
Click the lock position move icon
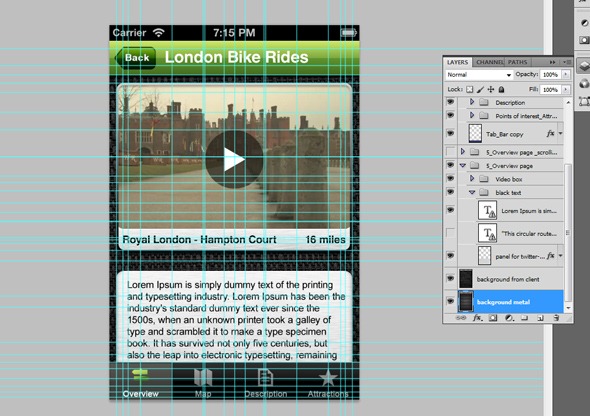tap(491, 90)
